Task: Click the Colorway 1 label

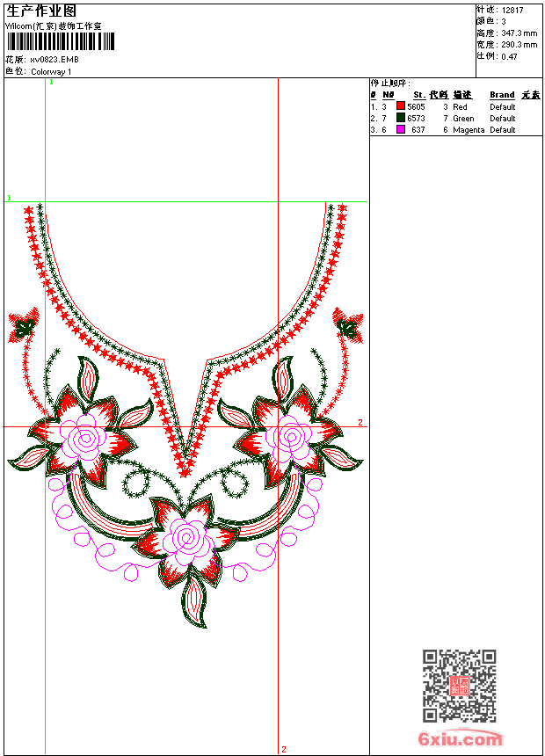Action: pos(51,71)
